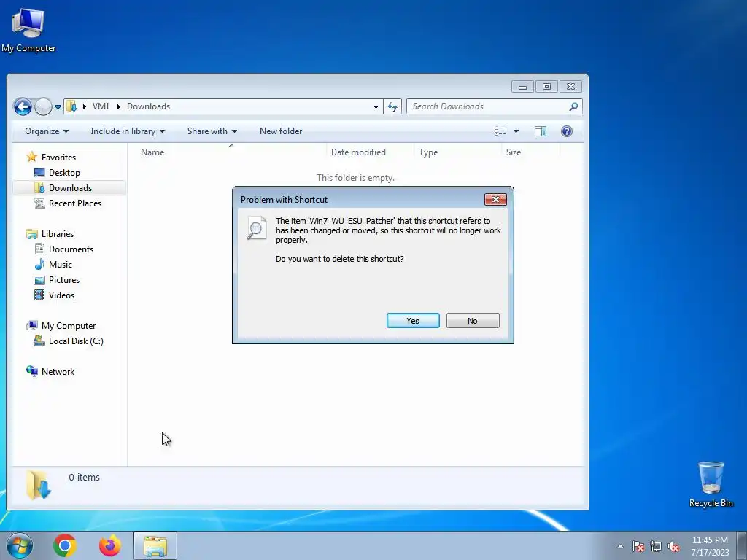Select Libraries in the navigation pane

pyautogui.click(x=57, y=234)
